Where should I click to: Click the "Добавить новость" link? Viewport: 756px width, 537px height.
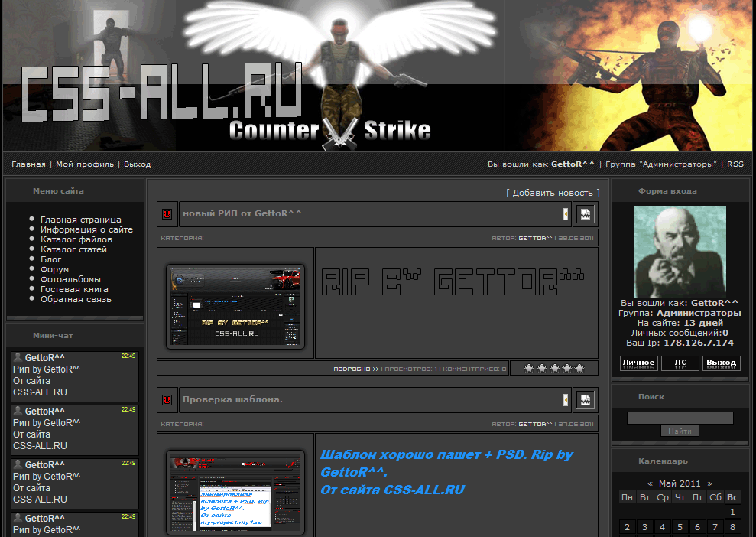(x=553, y=193)
